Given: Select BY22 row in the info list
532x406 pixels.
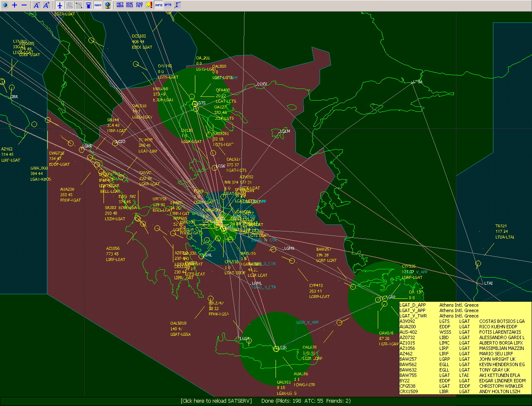Looking at the screenshot, I should (464, 380).
